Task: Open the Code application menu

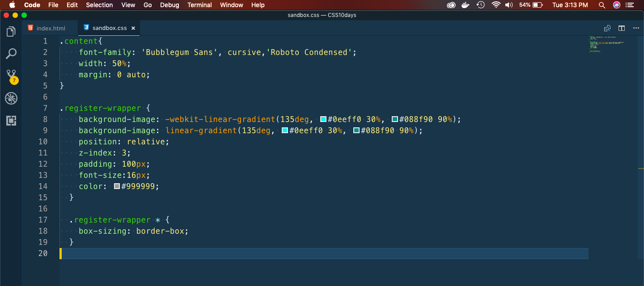Action: pyautogui.click(x=32, y=5)
